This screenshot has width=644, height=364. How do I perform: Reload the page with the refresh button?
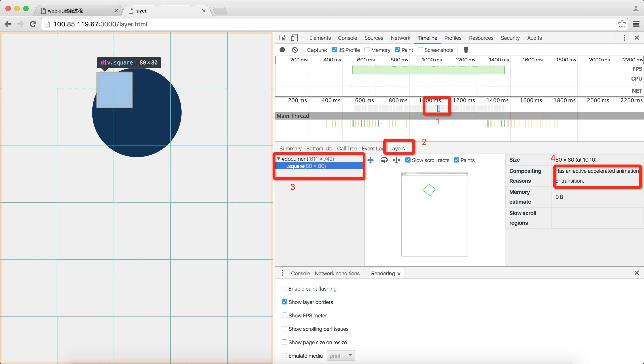33,24
